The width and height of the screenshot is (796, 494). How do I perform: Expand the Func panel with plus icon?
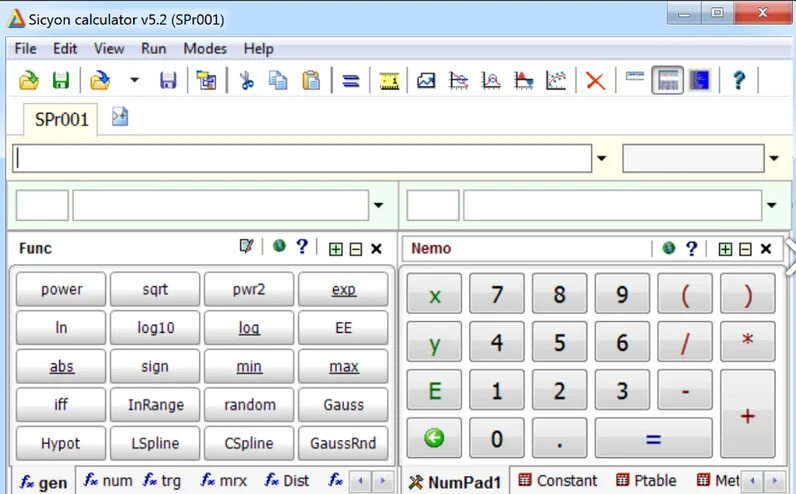tap(336, 249)
